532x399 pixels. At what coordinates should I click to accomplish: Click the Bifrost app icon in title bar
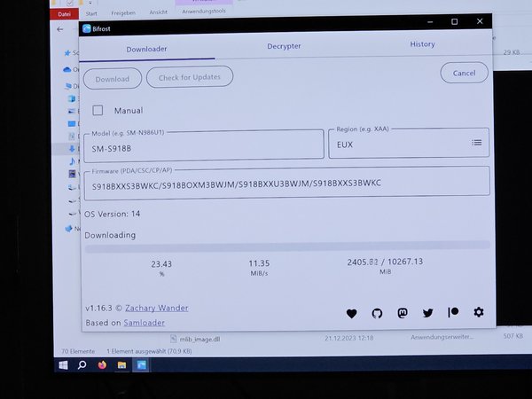coord(87,29)
